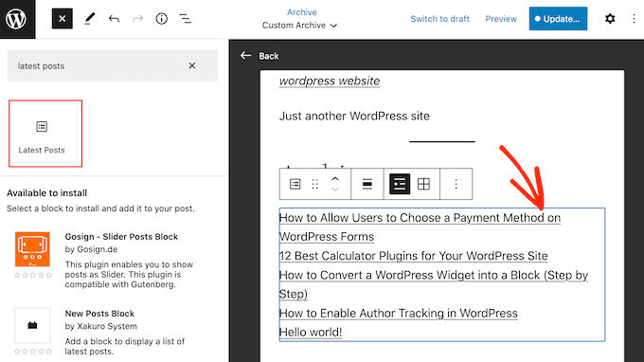644x362 pixels.
Task: Select the Just another WordPress site tagline
Action: (x=354, y=117)
